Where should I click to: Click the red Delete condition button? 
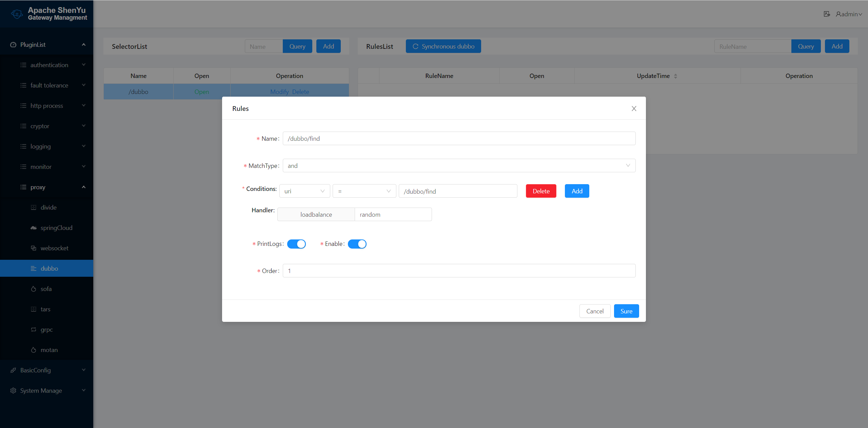(x=541, y=191)
